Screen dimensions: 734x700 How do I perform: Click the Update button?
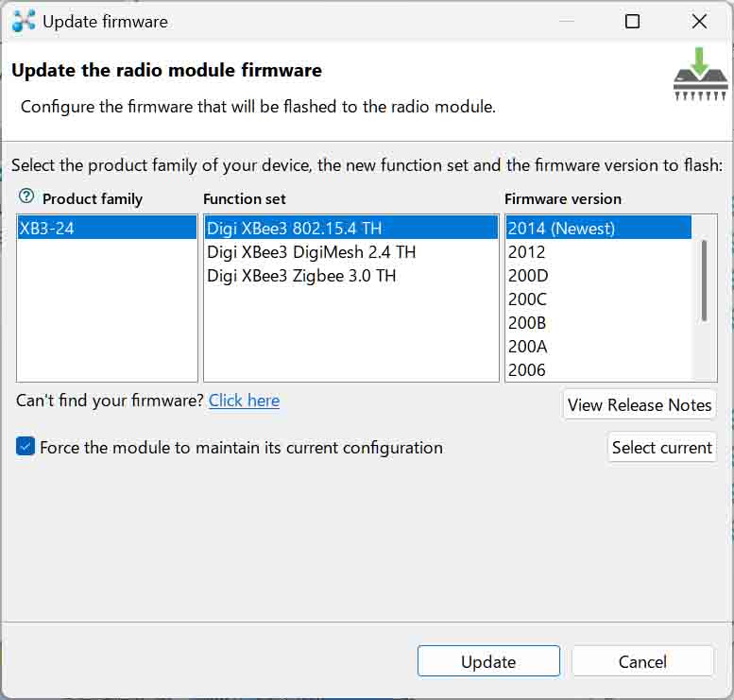click(488, 660)
